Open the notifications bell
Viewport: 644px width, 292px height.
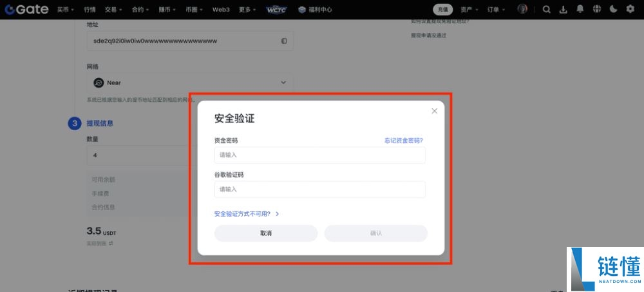(580, 9)
